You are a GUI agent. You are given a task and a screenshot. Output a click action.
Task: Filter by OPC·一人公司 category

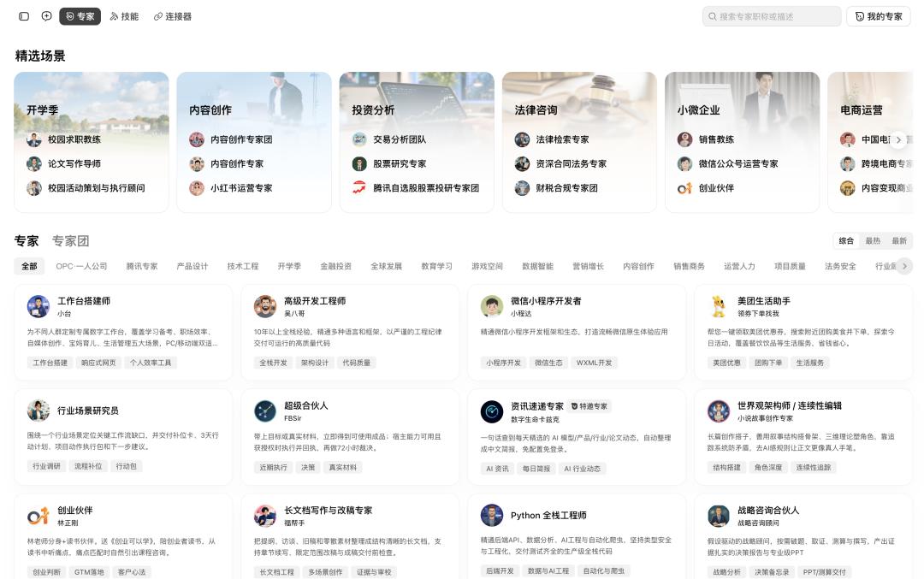click(x=81, y=266)
